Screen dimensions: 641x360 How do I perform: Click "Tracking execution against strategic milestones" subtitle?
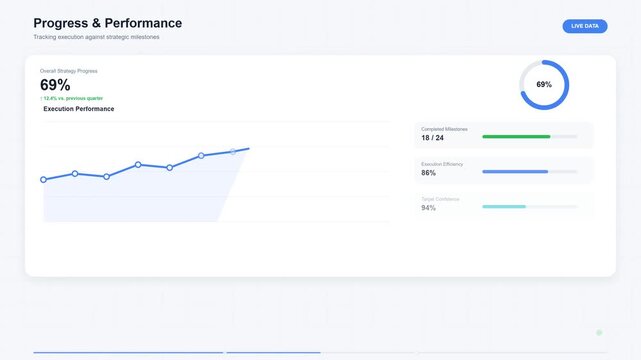click(96, 37)
